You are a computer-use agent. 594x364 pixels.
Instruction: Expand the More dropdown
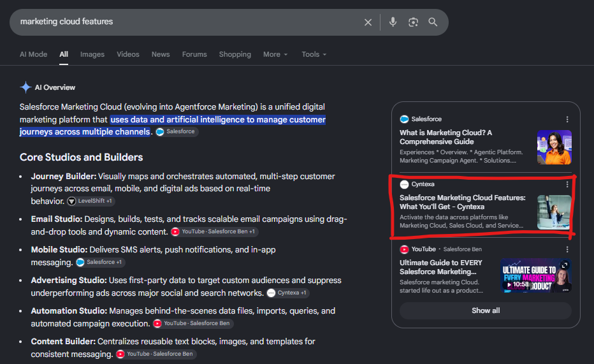[275, 54]
